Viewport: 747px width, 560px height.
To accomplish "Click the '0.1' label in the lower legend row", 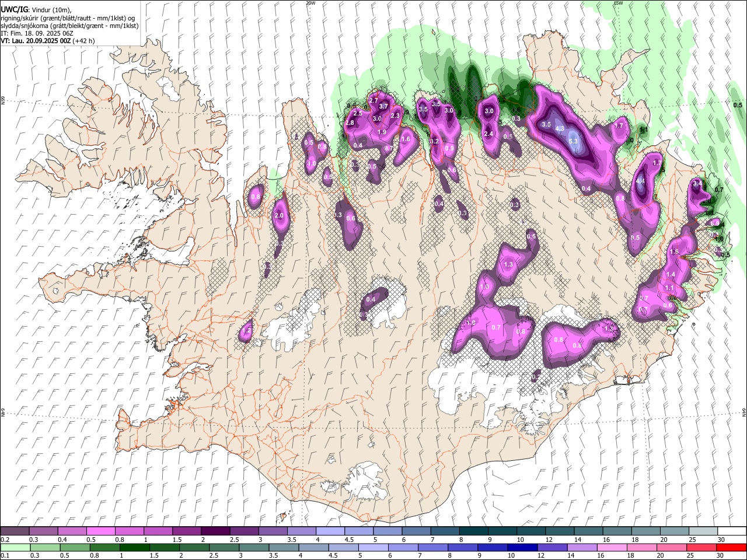I will (x=4, y=555).
